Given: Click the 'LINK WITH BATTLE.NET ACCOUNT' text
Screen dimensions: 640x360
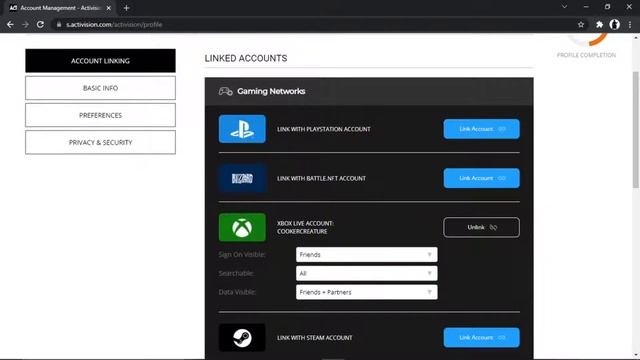Looking at the screenshot, I should click(x=321, y=178).
